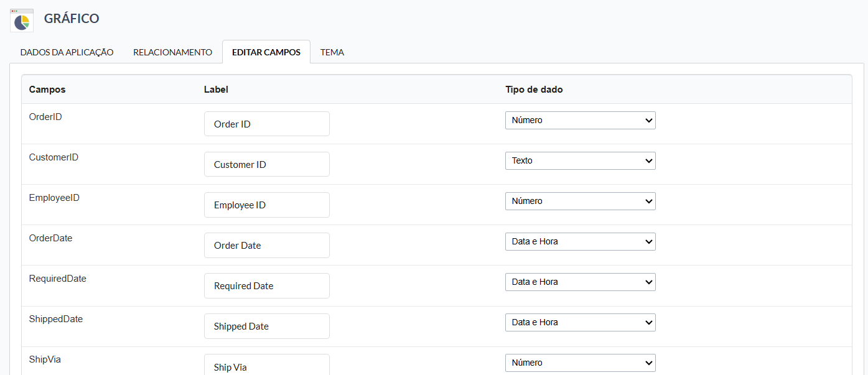Click the Label column header
The height and width of the screenshot is (375, 868).
coord(216,90)
